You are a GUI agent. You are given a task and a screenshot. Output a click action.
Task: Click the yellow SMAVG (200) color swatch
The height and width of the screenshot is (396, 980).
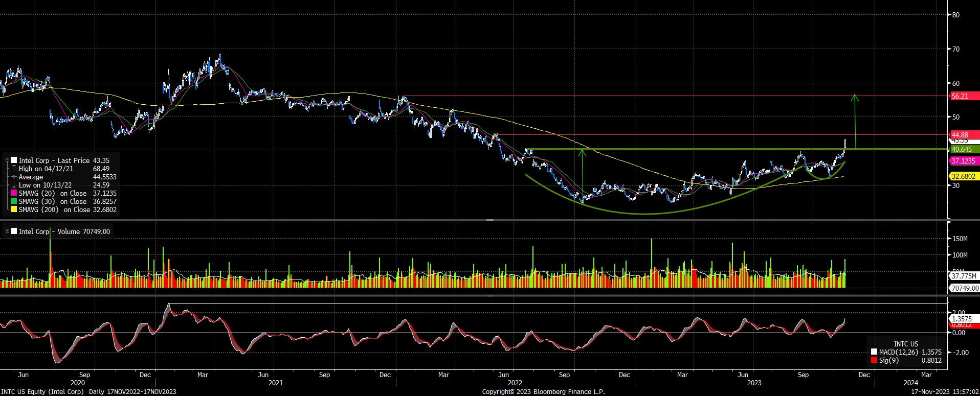point(14,209)
